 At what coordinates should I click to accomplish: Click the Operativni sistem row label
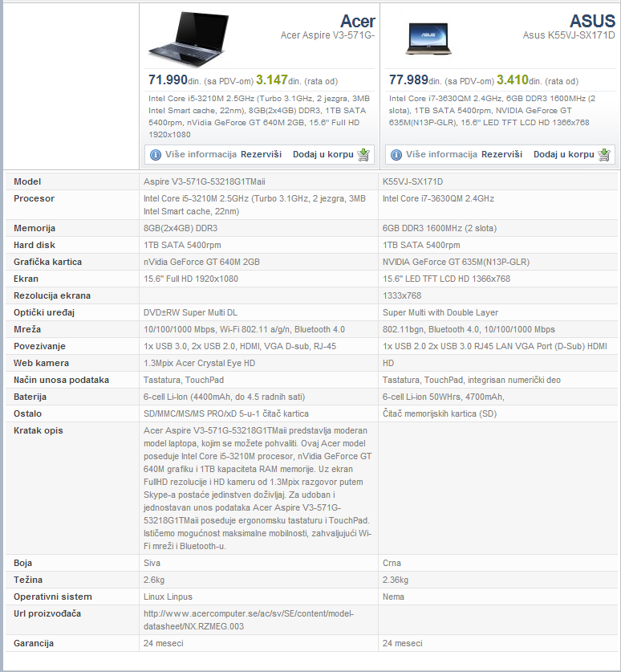click(x=53, y=597)
